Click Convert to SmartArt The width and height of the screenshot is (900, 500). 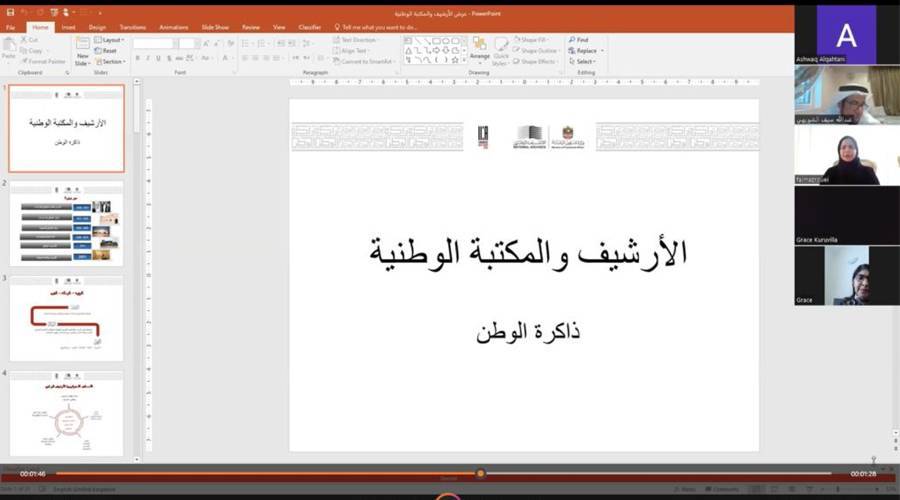364,61
